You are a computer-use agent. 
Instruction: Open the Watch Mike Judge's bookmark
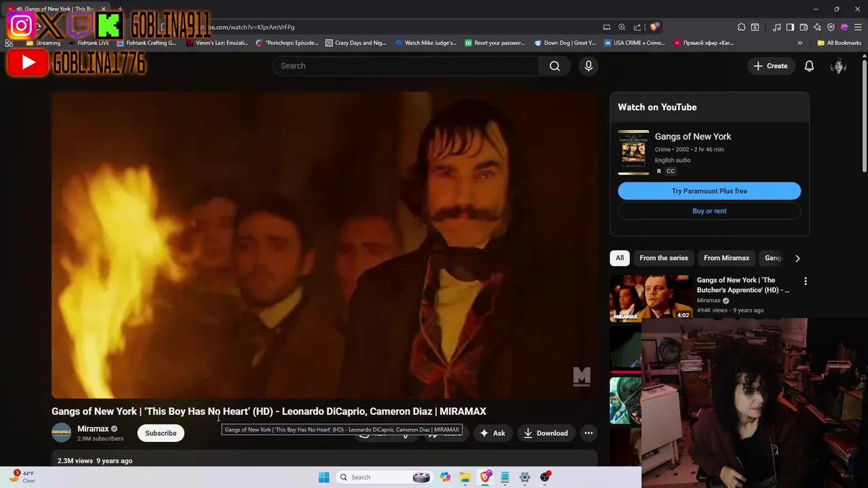[x=426, y=43]
